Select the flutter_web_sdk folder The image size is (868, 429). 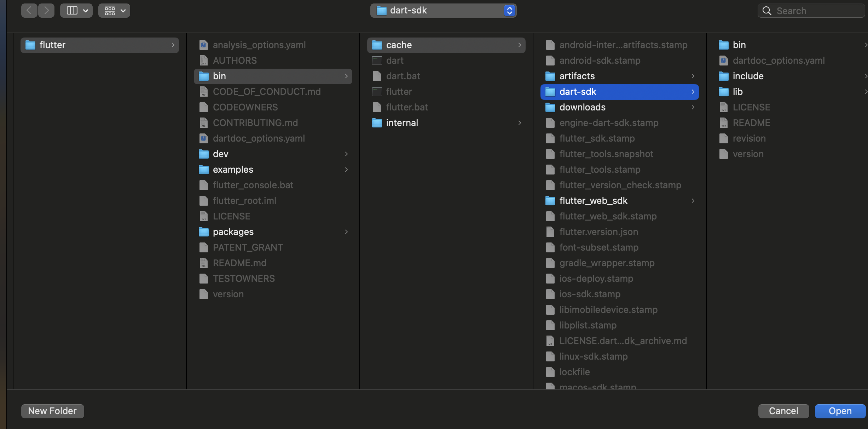pos(593,201)
